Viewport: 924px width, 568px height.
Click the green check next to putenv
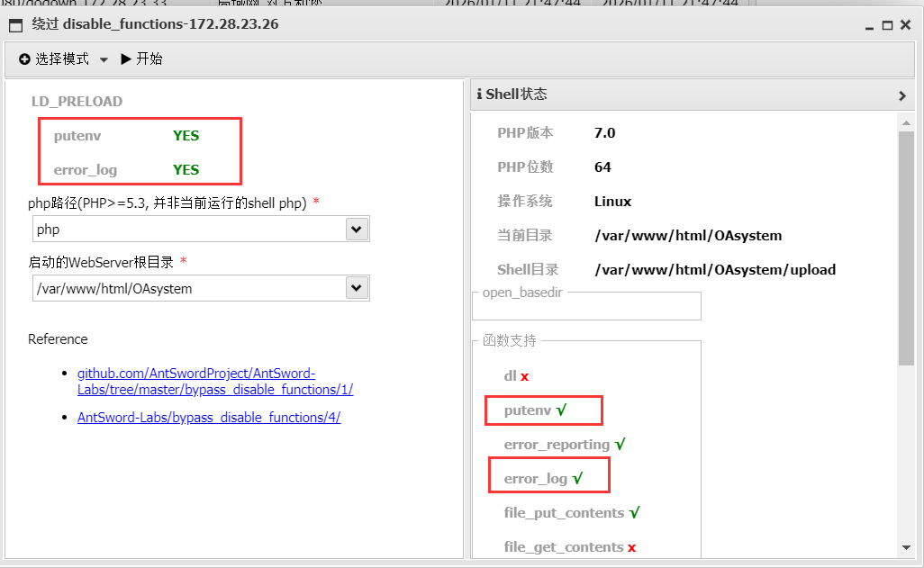tap(561, 410)
